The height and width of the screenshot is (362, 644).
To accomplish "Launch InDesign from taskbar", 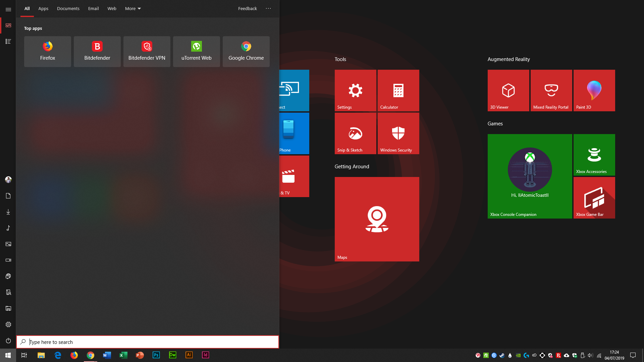I will (x=206, y=355).
